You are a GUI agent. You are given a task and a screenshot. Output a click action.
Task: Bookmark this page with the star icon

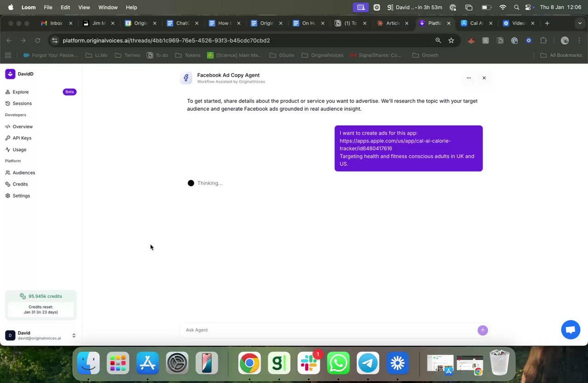tap(451, 40)
